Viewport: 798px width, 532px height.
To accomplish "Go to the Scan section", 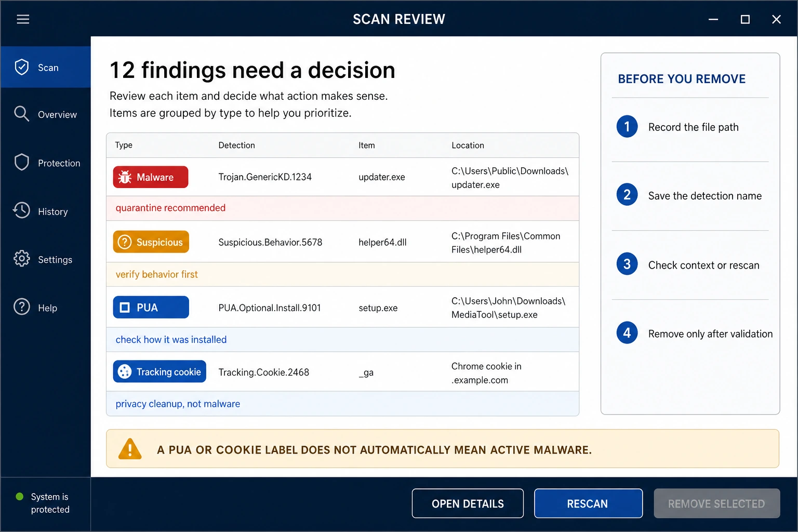I will 46,67.
